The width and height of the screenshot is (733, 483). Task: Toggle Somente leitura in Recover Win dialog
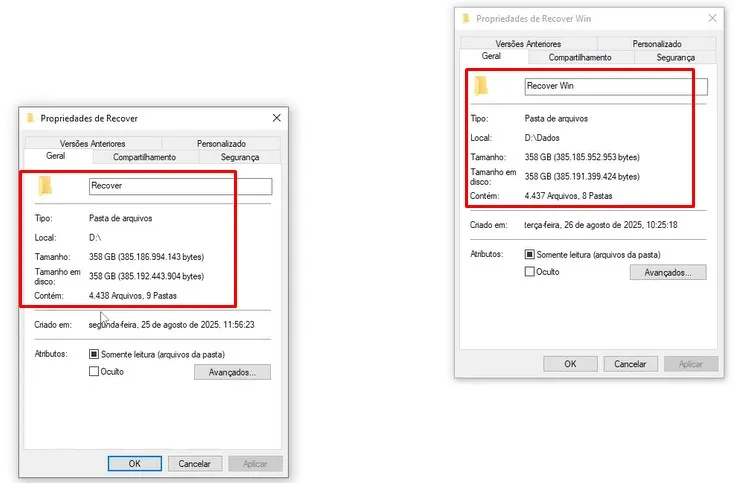point(530,255)
